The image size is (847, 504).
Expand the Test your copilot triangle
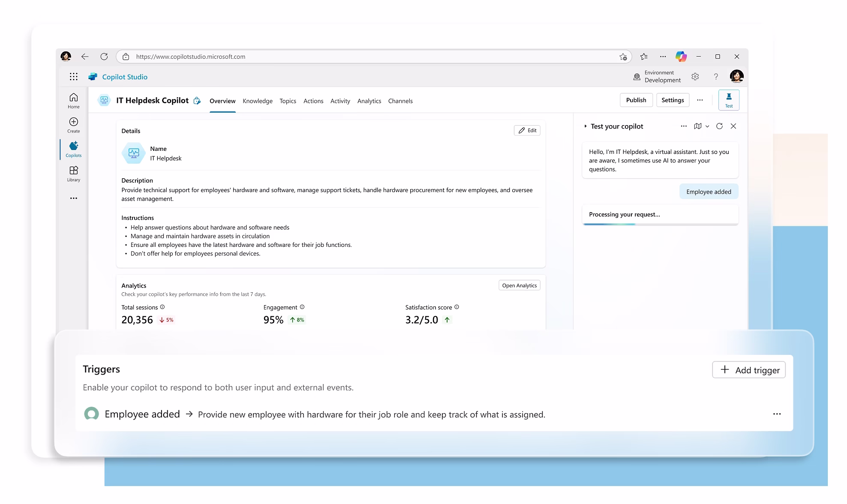(x=586, y=126)
